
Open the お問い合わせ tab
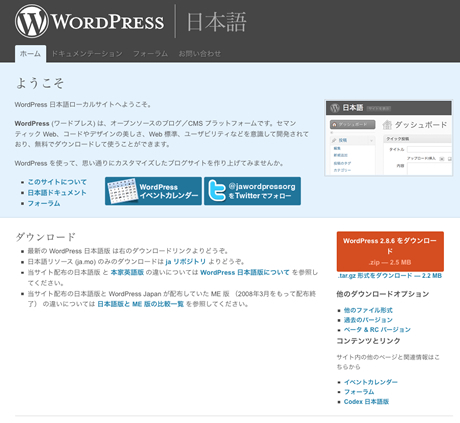200,54
